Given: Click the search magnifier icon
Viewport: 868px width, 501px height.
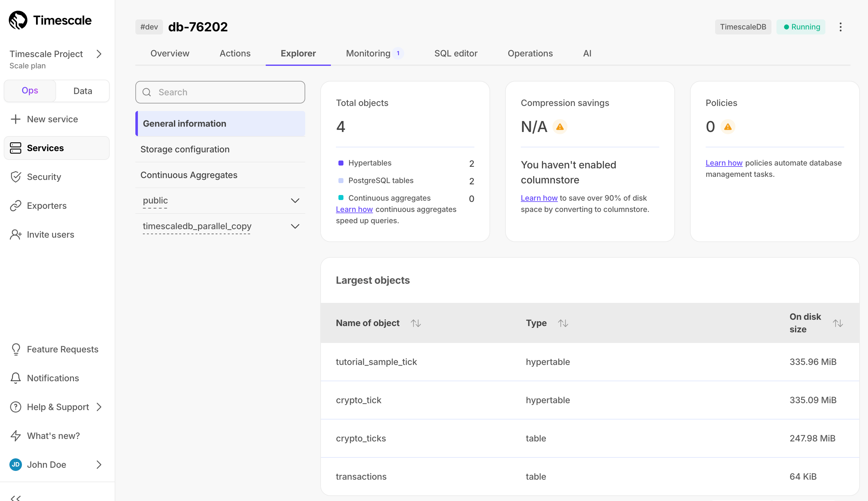Looking at the screenshot, I should click(147, 92).
